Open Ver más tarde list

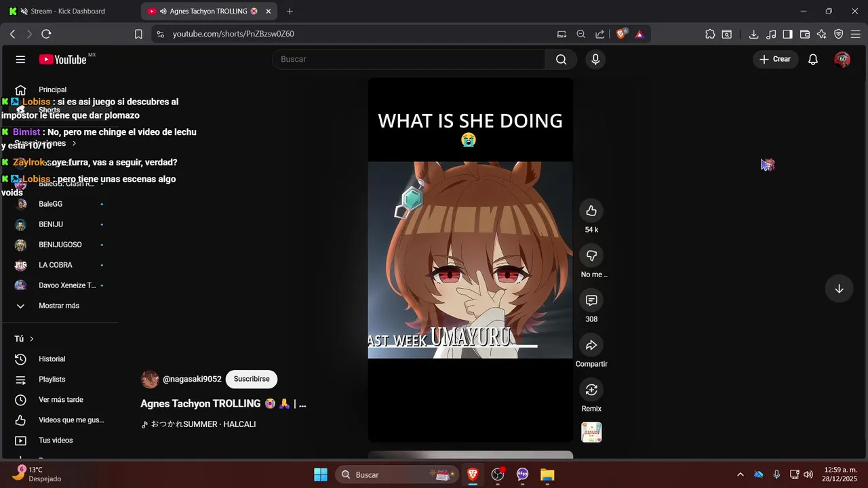coord(59,400)
